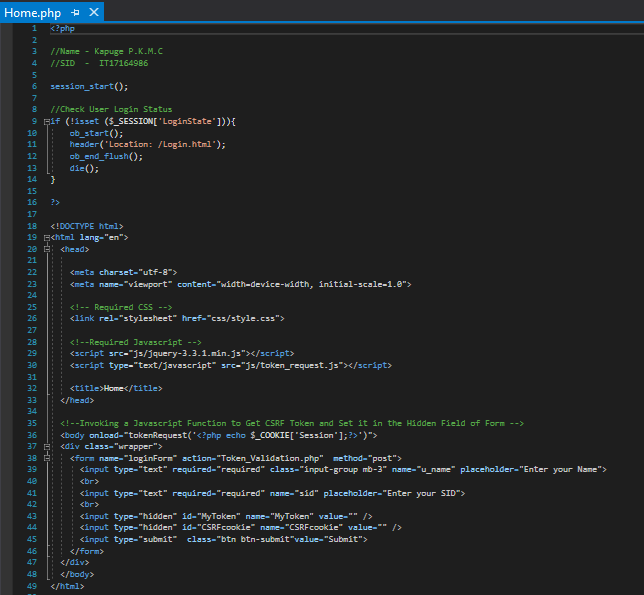Click the js/token_request.js script line
The height and width of the screenshot is (595, 644).
click(231, 365)
